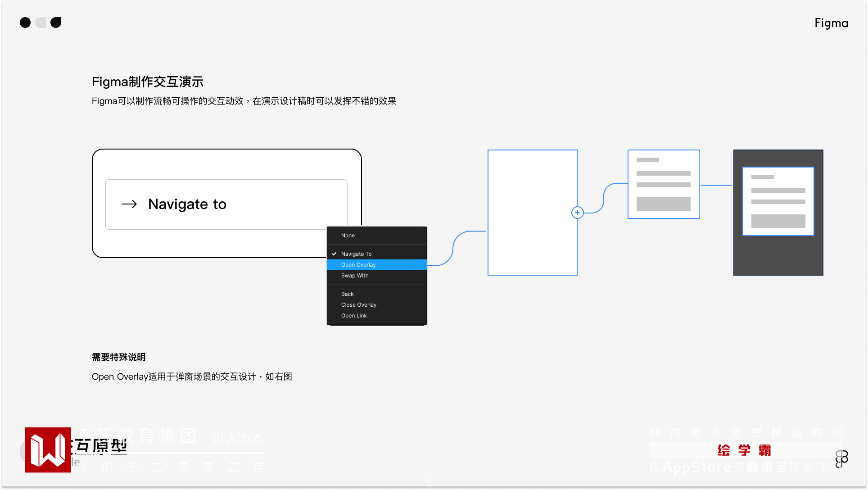The image size is (868, 490).
Task: Click the red W logo
Action: 48,449
